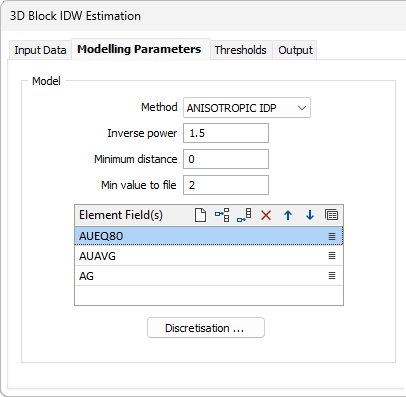
Task: Click the AUEQ80 row handle icon
Action: [332, 236]
